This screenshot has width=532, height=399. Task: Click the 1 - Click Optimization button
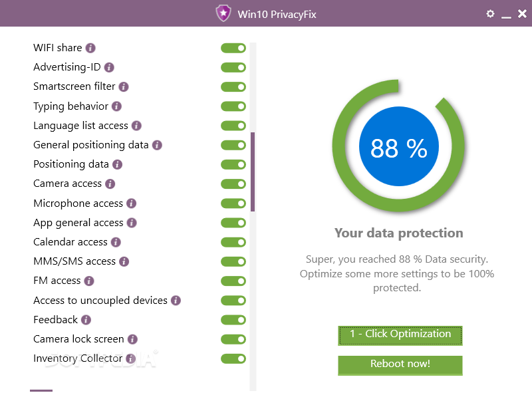pyautogui.click(x=400, y=336)
